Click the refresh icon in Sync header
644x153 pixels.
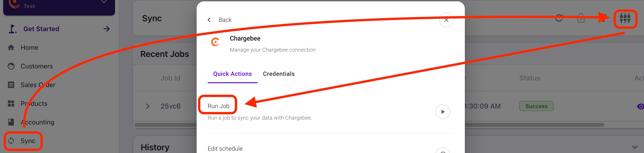pos(559,18)
